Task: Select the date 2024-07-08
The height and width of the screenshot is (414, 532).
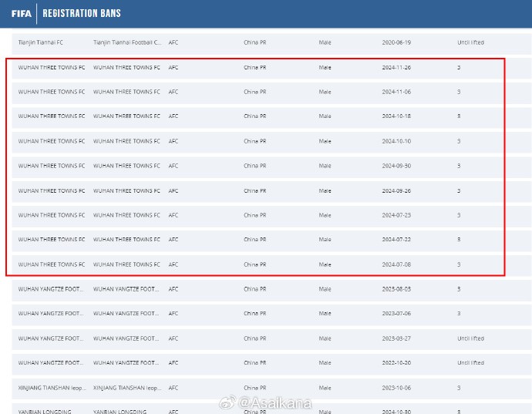Action: click(x=396, y=264)
